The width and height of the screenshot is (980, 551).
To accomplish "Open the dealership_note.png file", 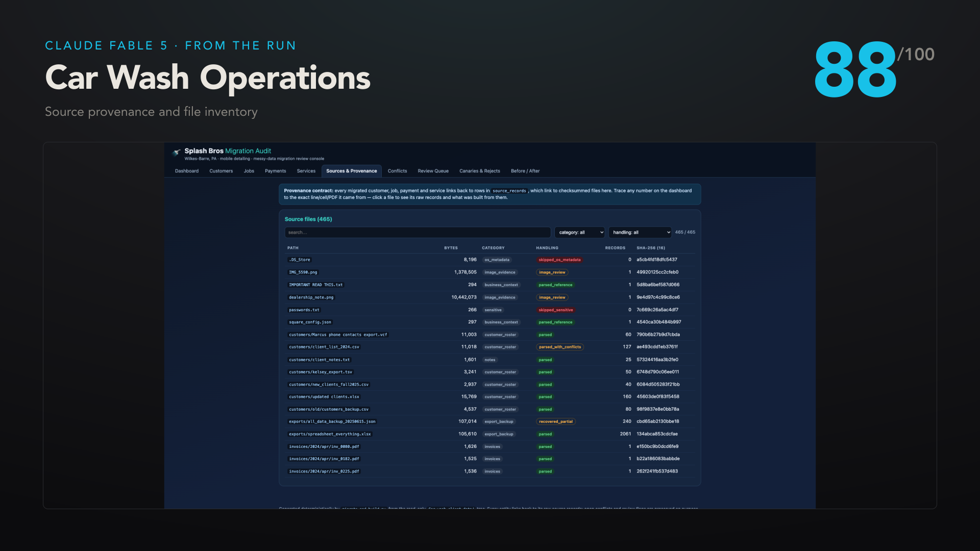I will pos(311,297).
